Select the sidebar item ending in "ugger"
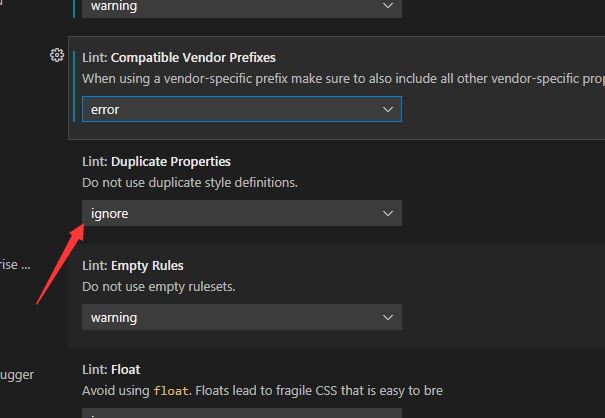 (17, 375)
